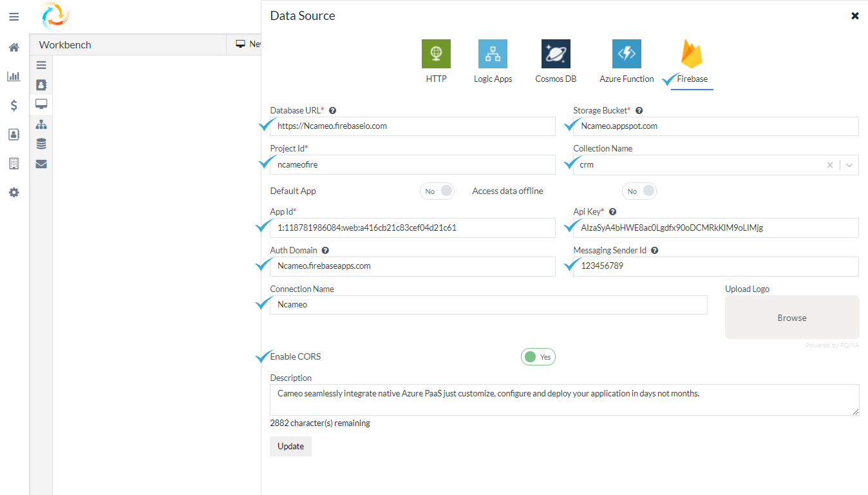
Task: Toggle the Default App switch
Action: (437, 191)
